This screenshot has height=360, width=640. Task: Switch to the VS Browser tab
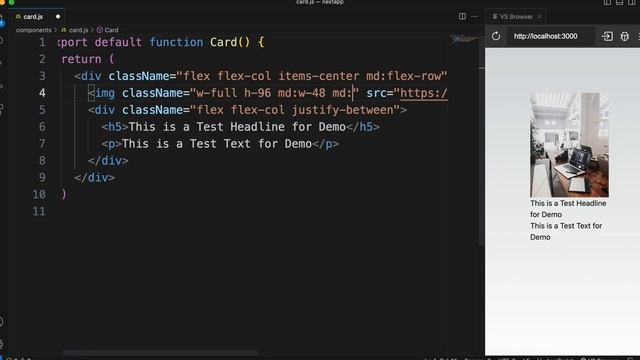[x=513, y=17]
